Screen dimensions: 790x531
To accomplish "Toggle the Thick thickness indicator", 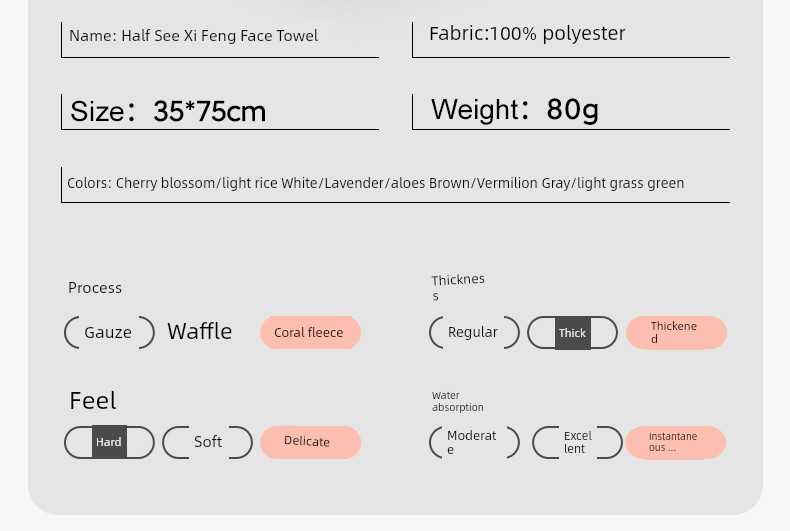I will 572,333.
